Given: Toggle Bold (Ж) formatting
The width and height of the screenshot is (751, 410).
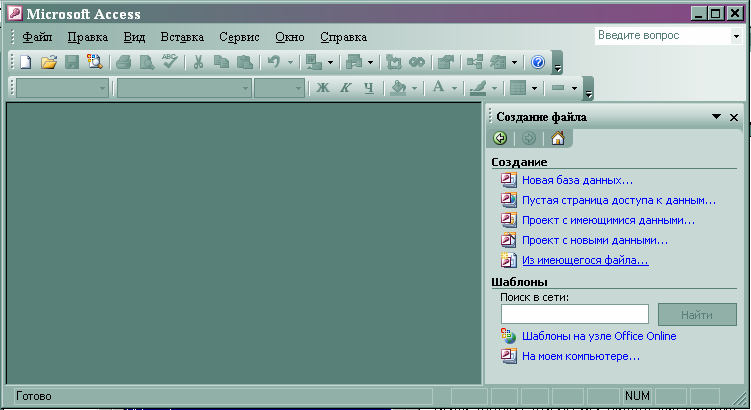Looking at the screenshot, I should (x=323, y=88).
